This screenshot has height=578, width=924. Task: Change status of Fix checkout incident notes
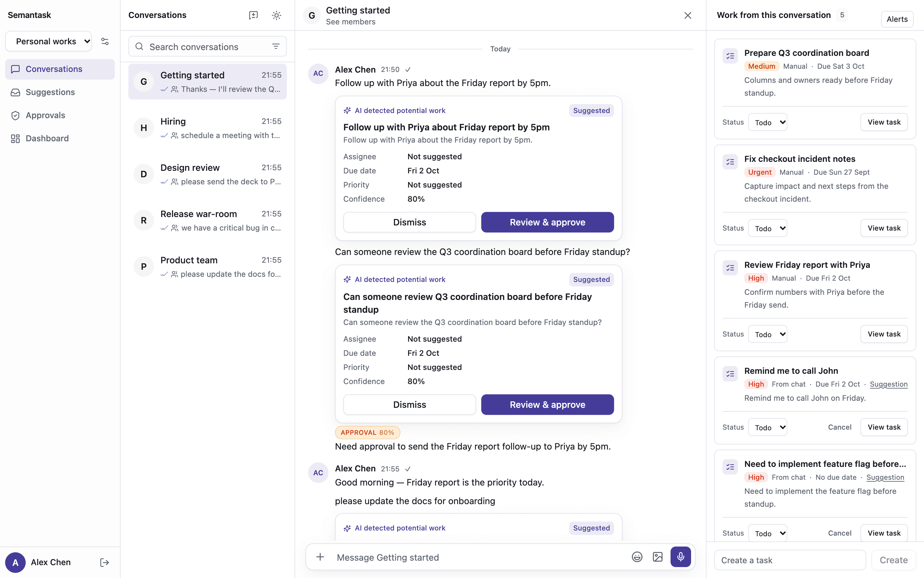click(767, 228)
